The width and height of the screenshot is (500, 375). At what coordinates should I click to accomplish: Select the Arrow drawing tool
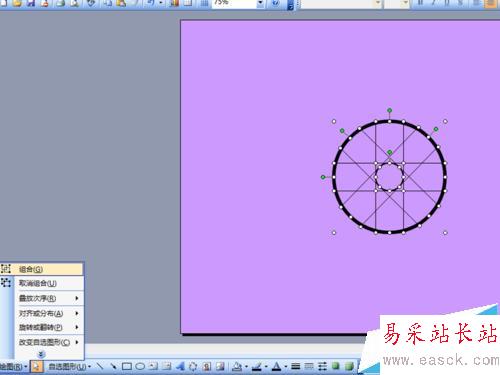coord(113,366)
